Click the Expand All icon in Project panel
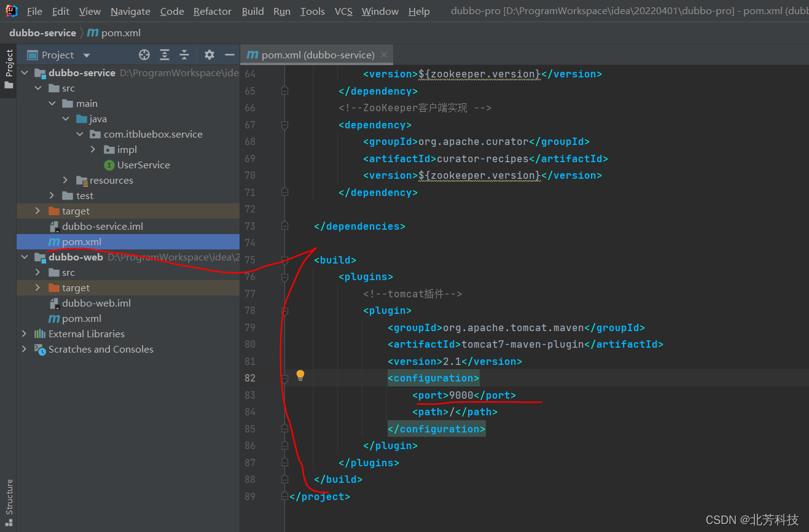This screenshot has height=532, width=809. click(x=165, y=55)
